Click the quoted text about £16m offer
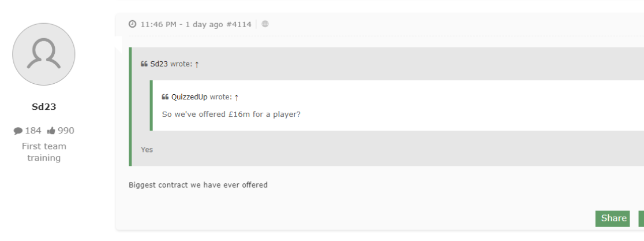 tap(231, 114)
